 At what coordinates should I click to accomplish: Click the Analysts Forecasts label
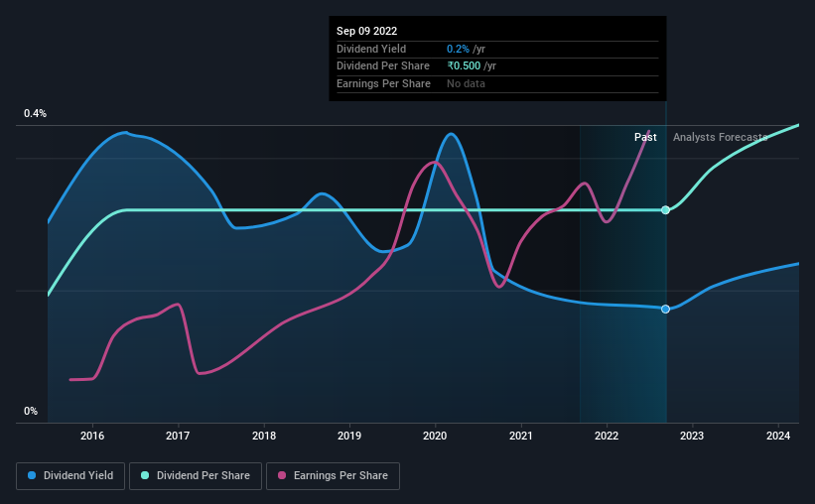pos(721,137)
